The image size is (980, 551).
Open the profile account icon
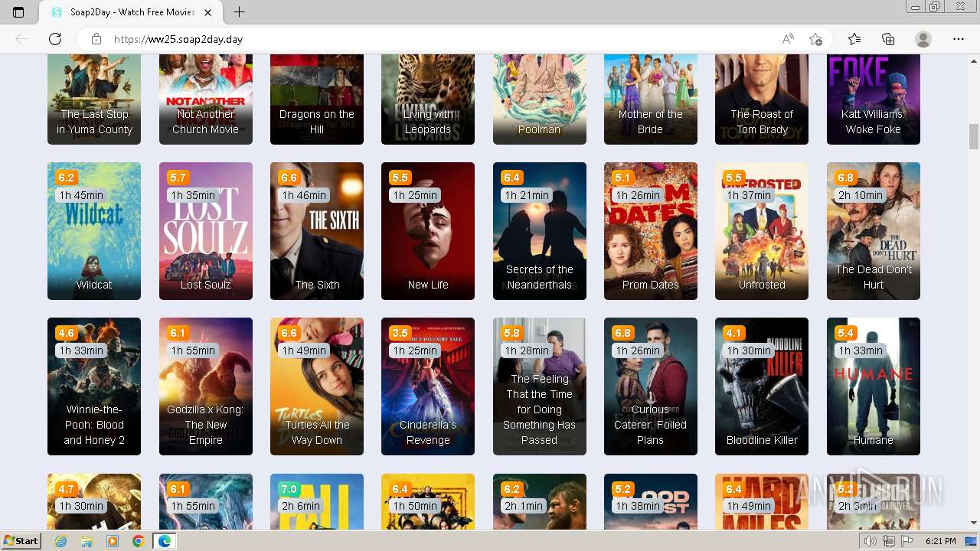923,39
